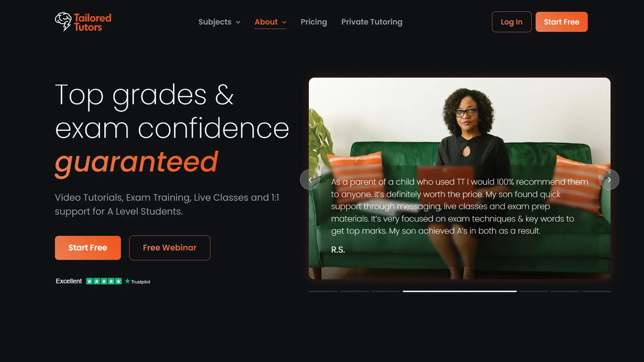Advance to next testimonial with right arrow
Image resolution: width=644 pixels, height=362 pixels.
[x=609, y=180]
